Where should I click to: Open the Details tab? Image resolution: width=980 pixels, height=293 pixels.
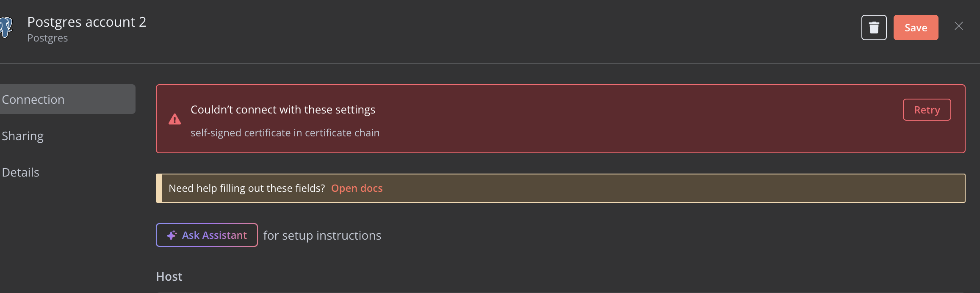pyautogui.click(x=20, y=172)
